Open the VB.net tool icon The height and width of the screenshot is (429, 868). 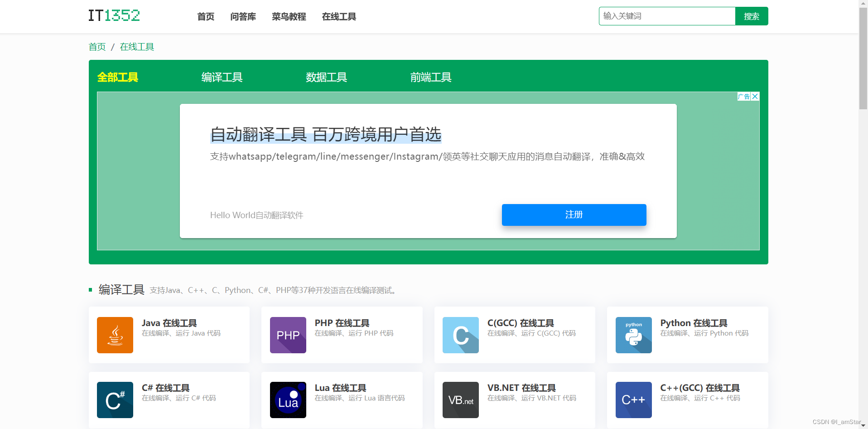pyautogui.click(x=461, y=400)
